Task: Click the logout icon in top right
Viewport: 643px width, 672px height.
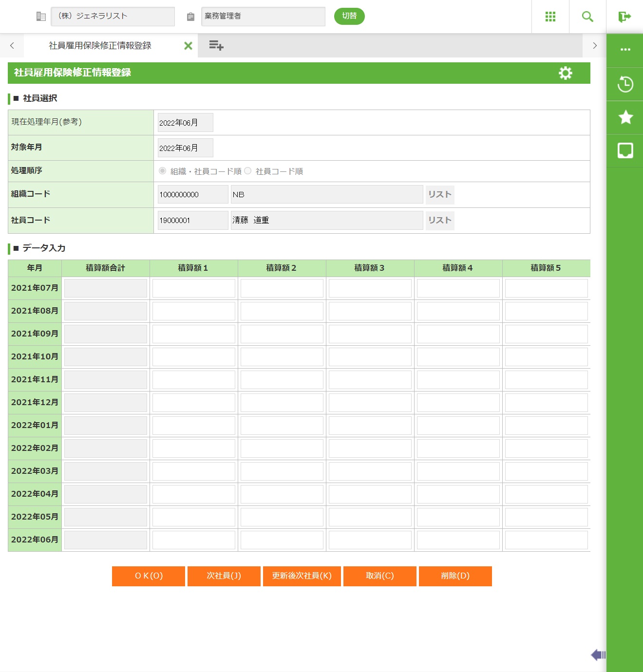Action: point(624,17)
